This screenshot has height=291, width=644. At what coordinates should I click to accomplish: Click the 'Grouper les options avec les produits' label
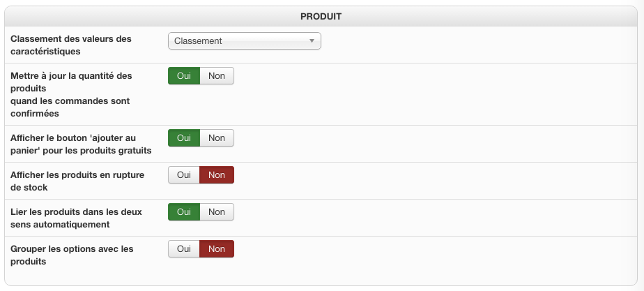click(72, 255)
